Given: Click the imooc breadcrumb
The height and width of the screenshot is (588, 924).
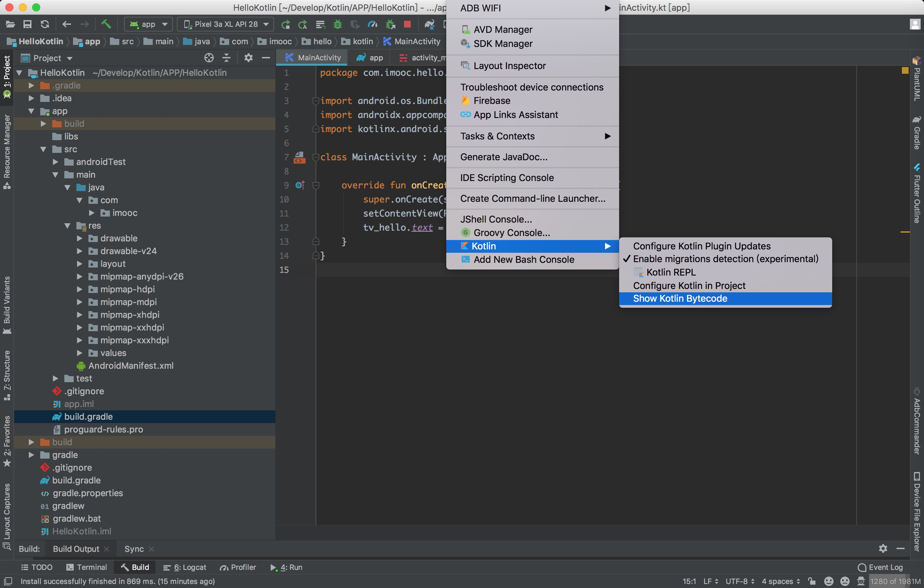Looking at the screenshot, I should tap(274, 41).
